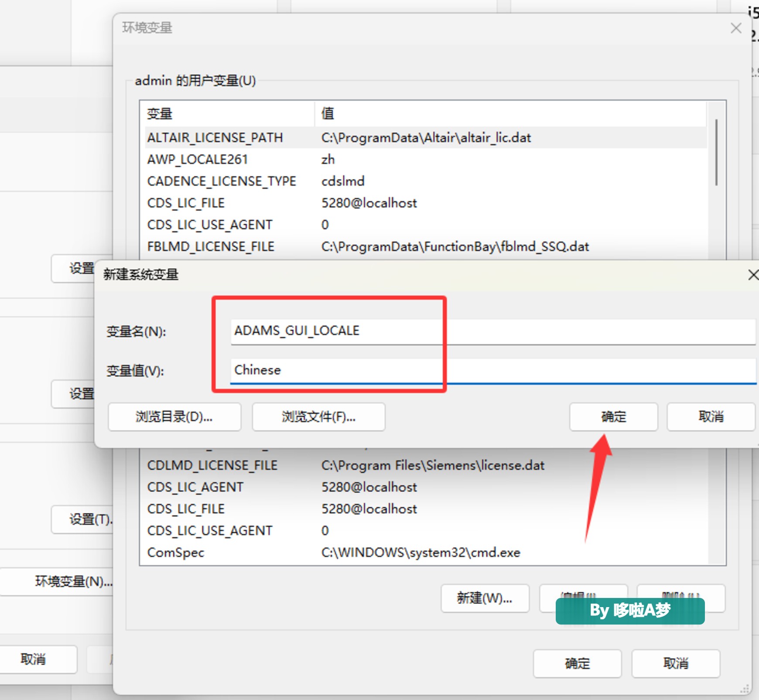Open 环境变量(N)... in the system properties window
The image size is (759, 700).
tap(57, 581)
